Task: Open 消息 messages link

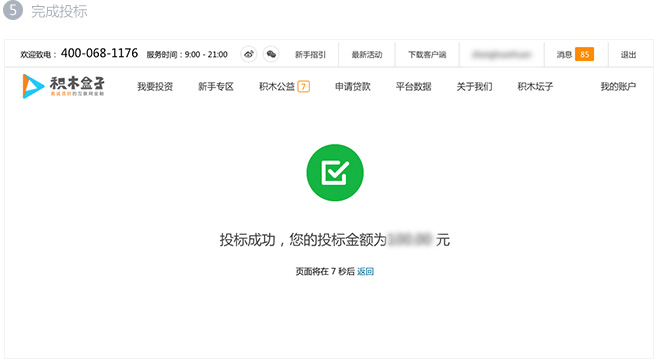Action: pos(564,55)
